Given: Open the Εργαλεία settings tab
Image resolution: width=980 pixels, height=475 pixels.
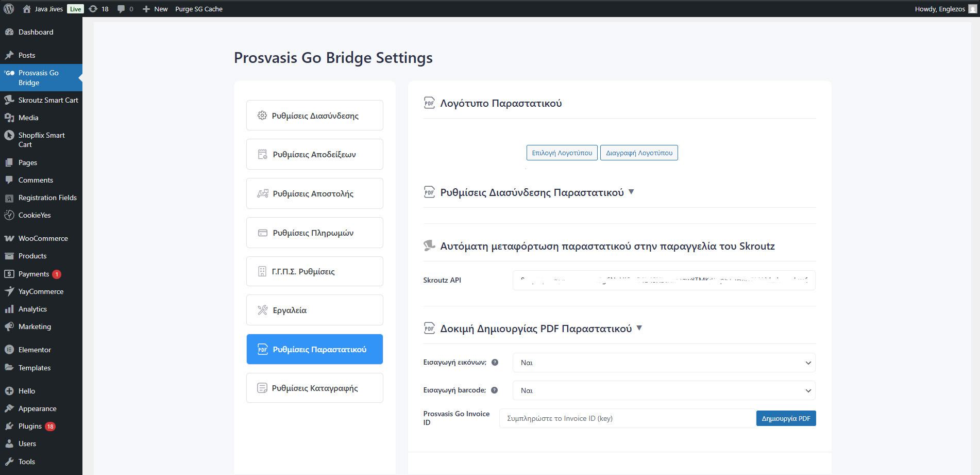Looking at the screenshot, I should (x=314, y=310).
